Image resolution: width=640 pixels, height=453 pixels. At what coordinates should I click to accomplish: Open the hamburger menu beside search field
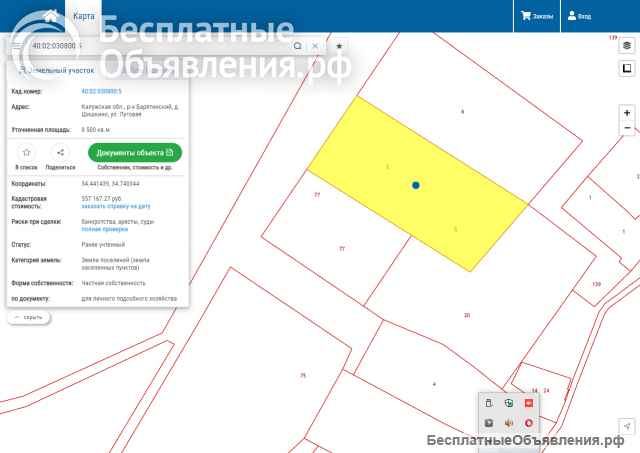16,46
